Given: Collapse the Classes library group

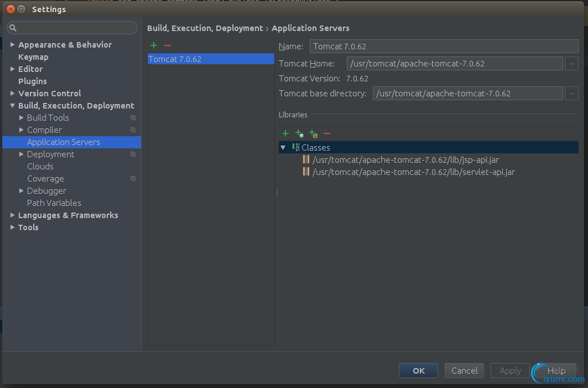Looking at the screenshot, I should [283, 147].
